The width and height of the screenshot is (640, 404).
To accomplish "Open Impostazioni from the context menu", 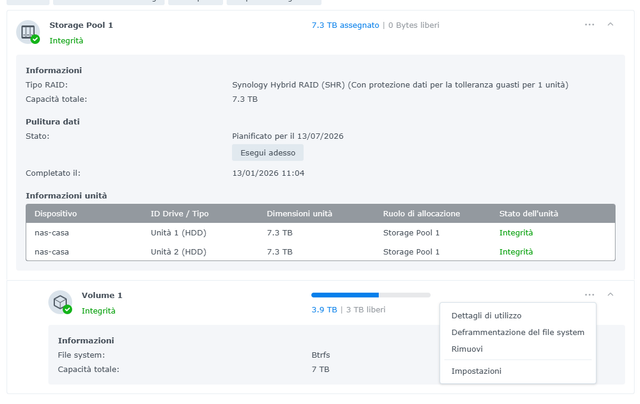I will click(518, 371).
